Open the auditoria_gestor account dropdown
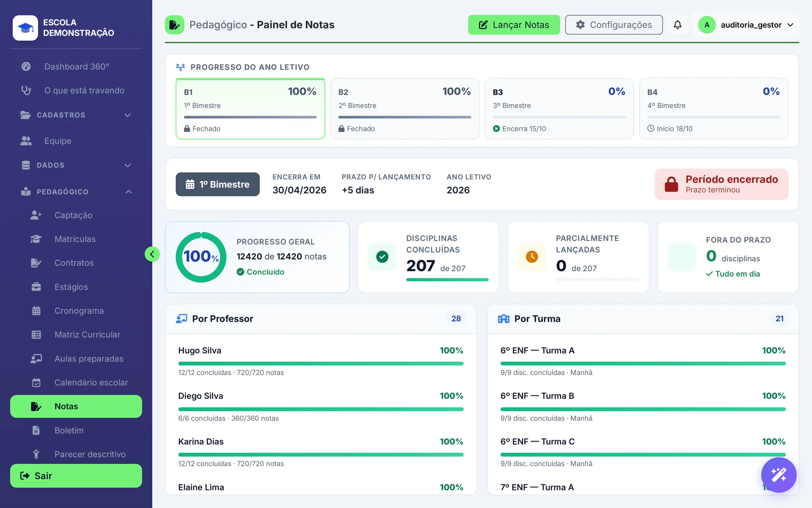This screenshot has height=508, width=812. point(746,25)
